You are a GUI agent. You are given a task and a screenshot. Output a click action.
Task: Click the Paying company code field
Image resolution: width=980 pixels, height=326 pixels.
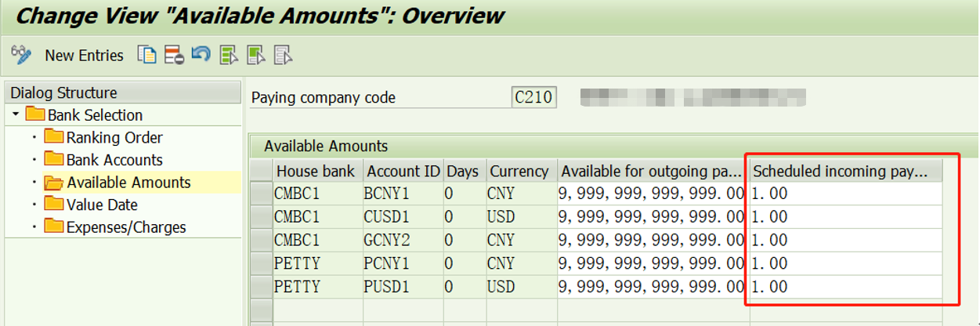point(533,98)
